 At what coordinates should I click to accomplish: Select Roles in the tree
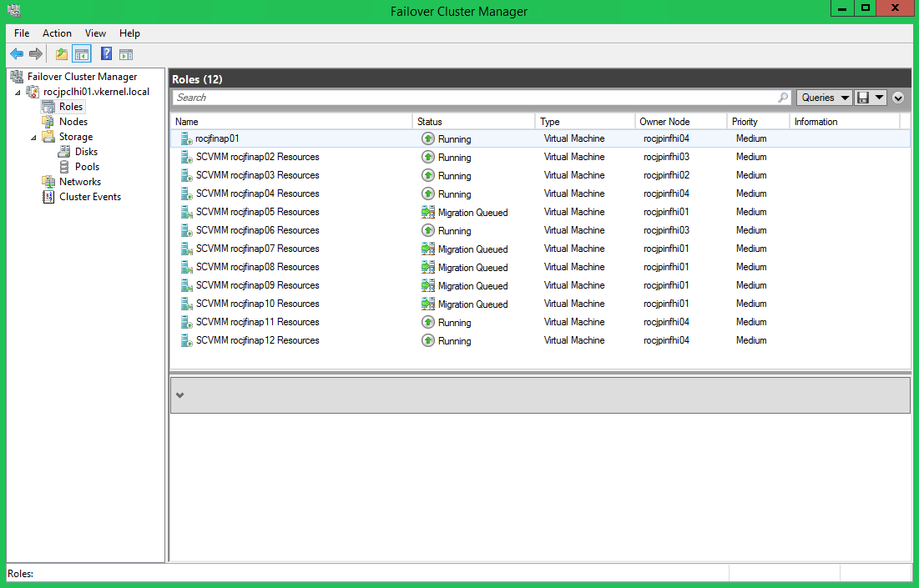tap(71, 107)
